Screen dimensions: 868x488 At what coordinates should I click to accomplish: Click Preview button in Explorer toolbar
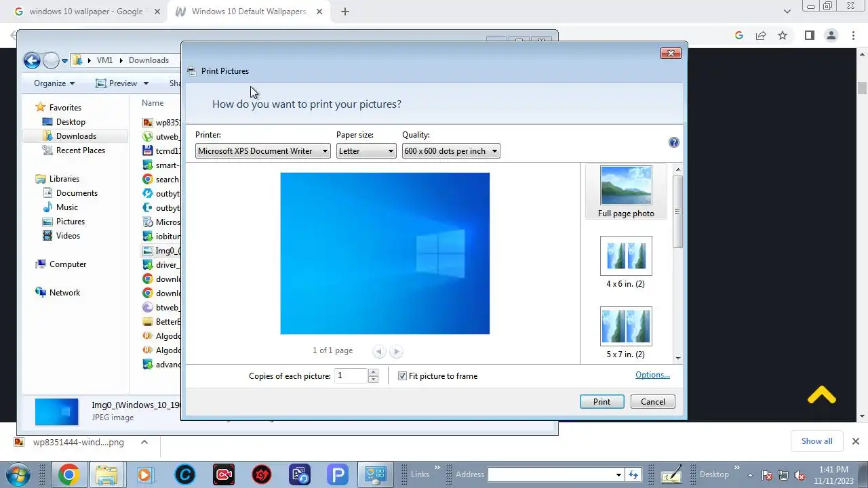point(117,83)
